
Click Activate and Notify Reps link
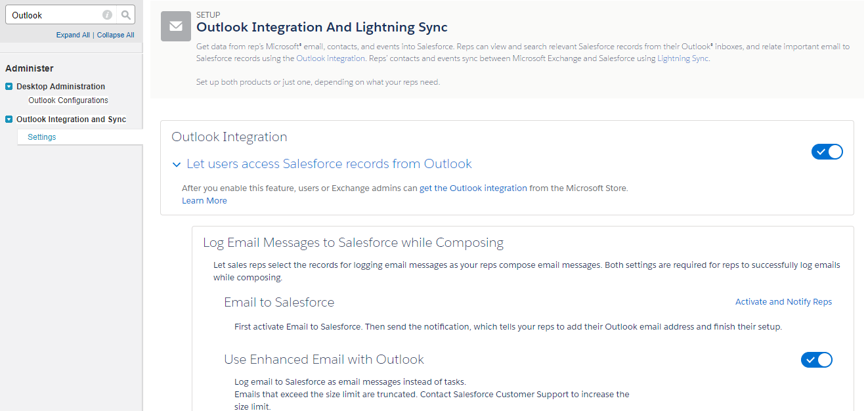pos(783,302)
